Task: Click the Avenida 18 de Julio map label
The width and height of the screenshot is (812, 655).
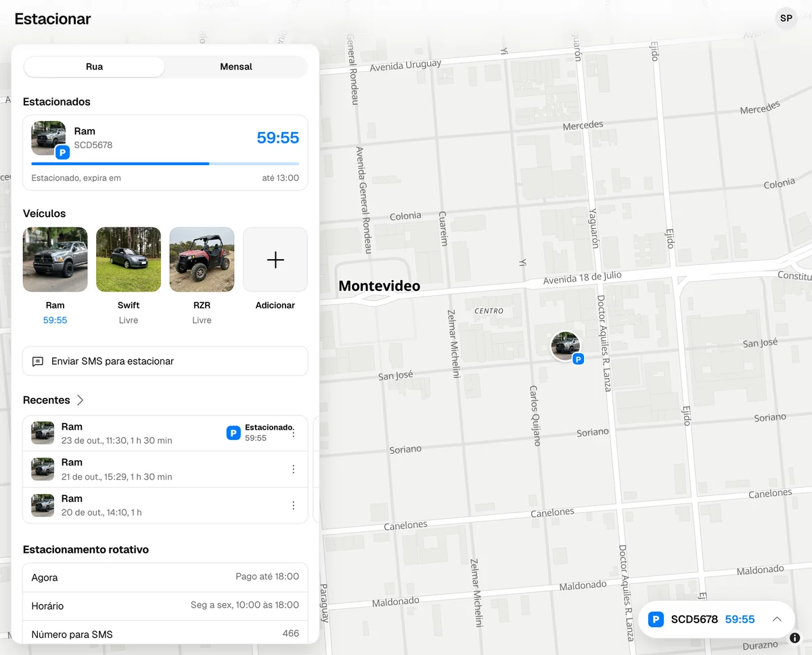Action: pyautogui.click(x=583, y=278)
